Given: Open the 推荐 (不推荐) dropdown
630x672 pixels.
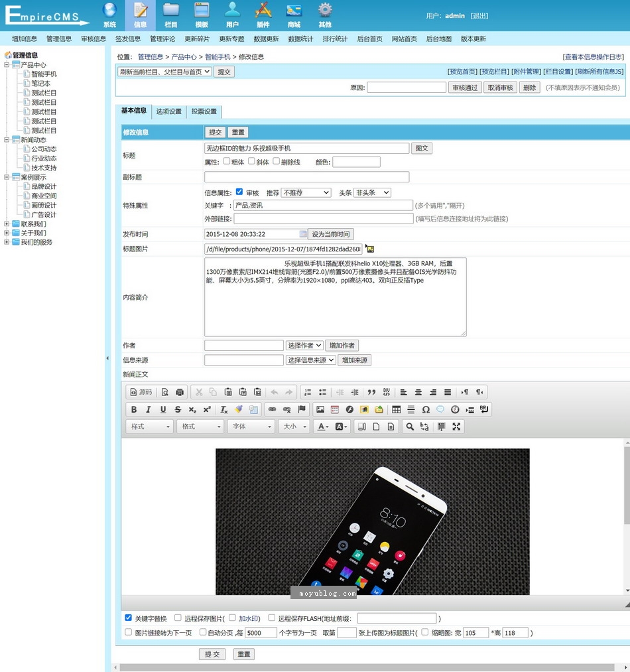Looking at the screenshot, I should (x=306, y=192).
